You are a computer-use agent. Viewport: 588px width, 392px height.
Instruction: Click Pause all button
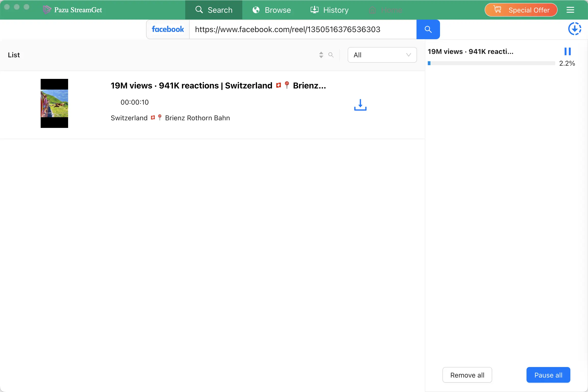(548, 375)
